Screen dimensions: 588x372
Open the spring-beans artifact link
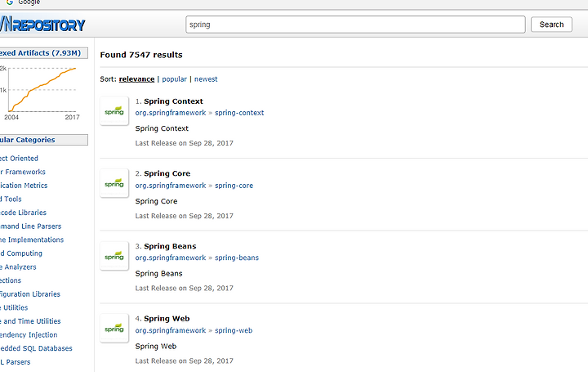pyautogui.click(x=237, y=258)
